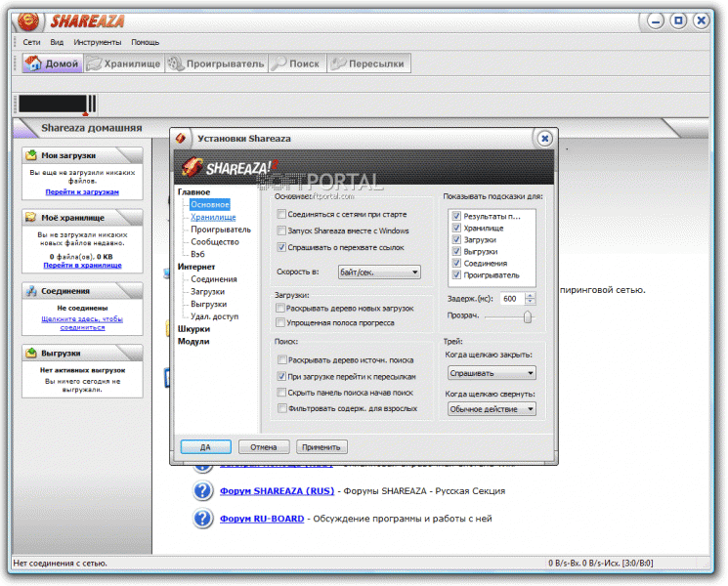Enable Соединяться с сетями при старте checkbox
Viewport: 728px width, 586px height.
[x=281, y=214]
